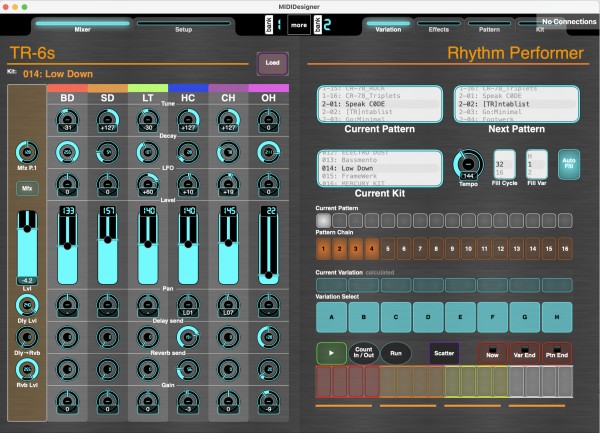This screenshot has height=433, width=600.
Task: Start playback with the play button
Action: click(331, 353)
